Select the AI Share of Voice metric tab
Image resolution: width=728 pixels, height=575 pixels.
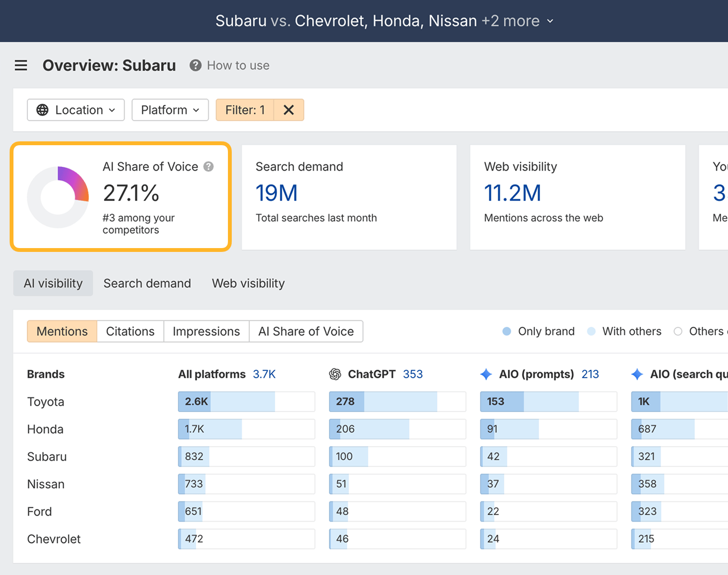(x=306, y=331)
